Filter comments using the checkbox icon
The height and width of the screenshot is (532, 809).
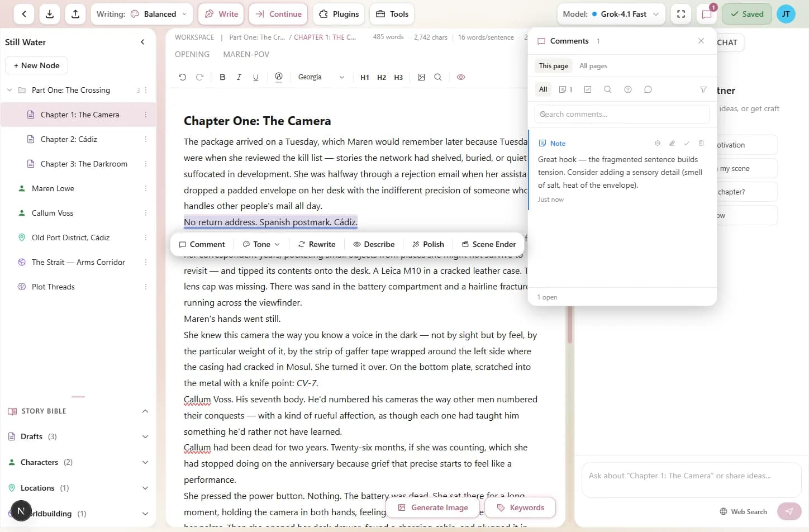(587, 89)
